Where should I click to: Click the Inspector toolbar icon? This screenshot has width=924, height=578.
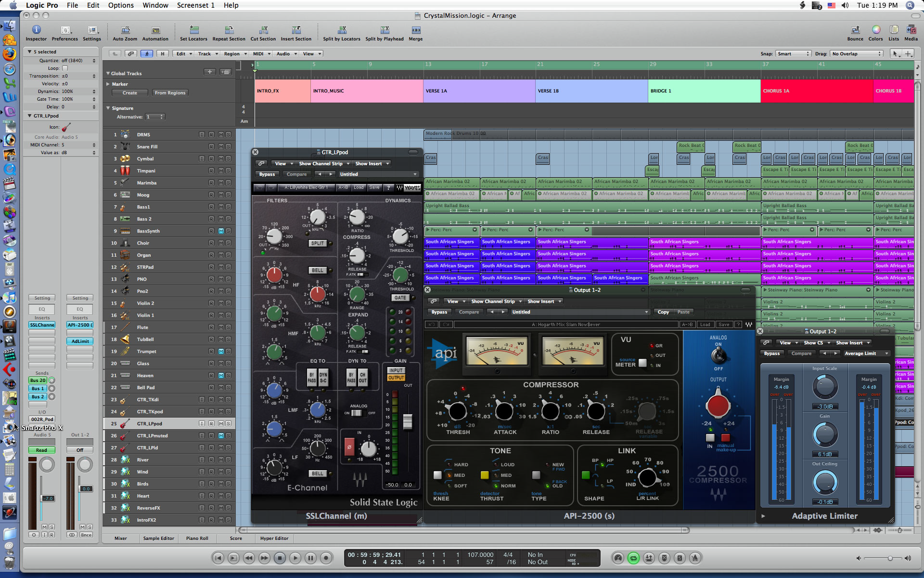click(36, 30)
